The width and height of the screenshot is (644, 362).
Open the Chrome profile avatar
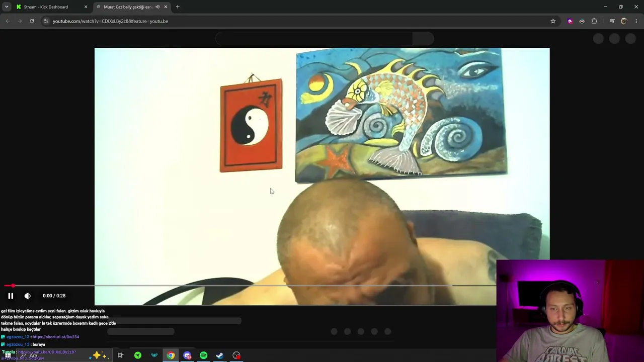pos(624,21)
